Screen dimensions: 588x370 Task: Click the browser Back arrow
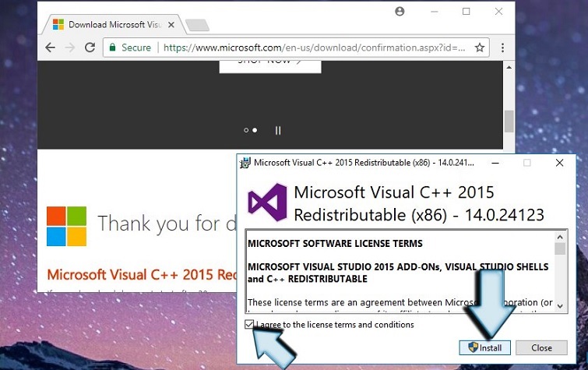51,48
